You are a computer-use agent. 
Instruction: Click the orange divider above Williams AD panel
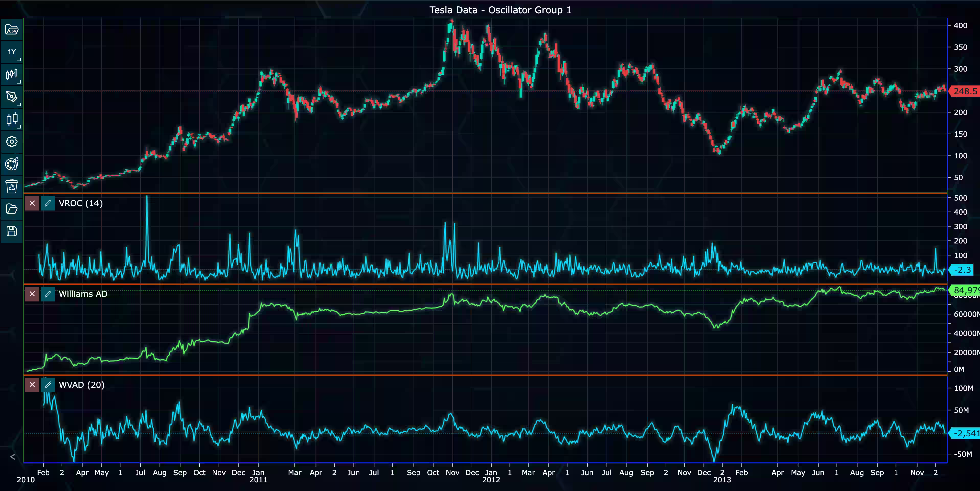click(485, 284)
